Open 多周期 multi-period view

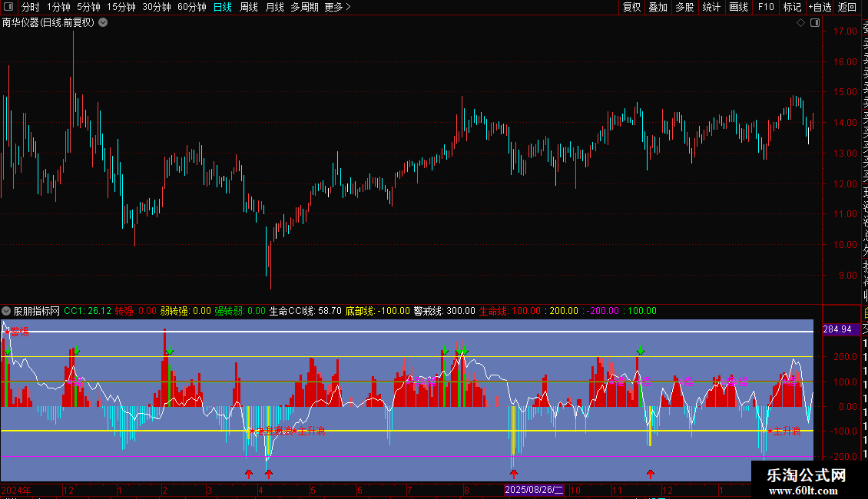[x=304, y=7]
